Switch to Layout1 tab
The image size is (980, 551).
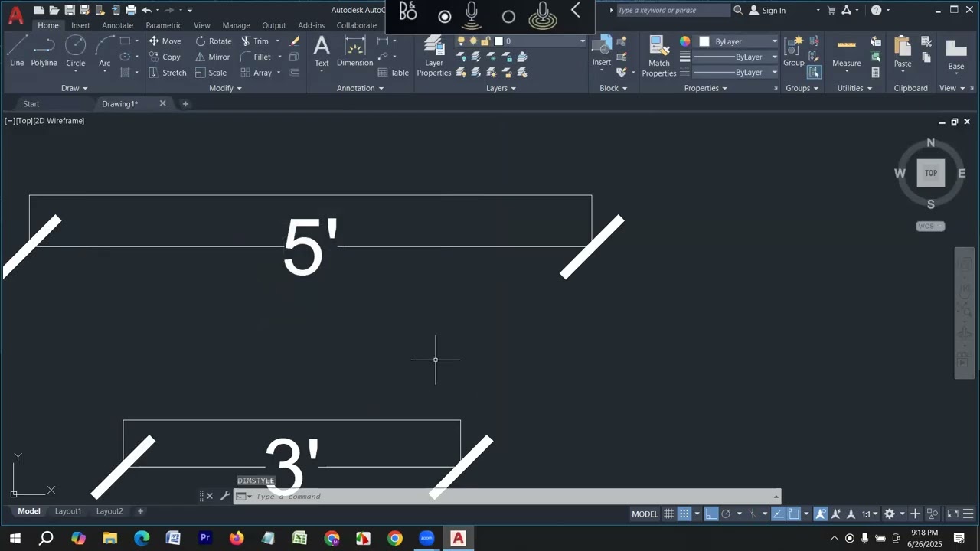pos(67,511)
